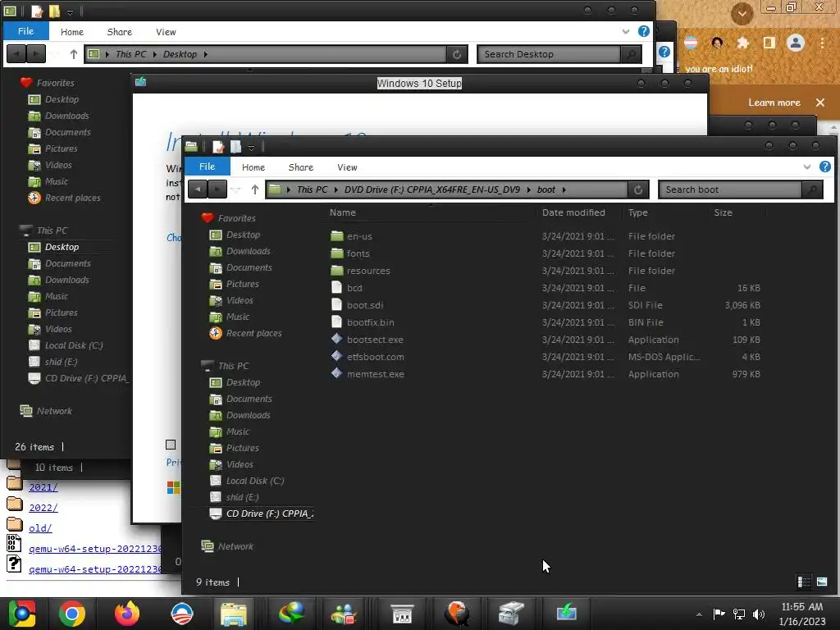Image resolution: width=840 pixels, height=630 pixels.
Task: Open the Home tab in boot window
Action: pos(253,167)
